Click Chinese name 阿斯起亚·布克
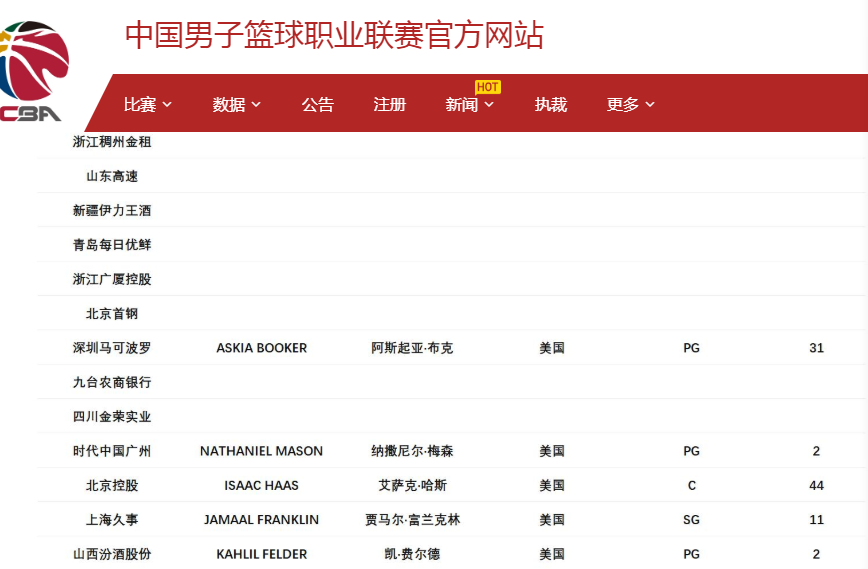 pyautogui.click(x=412, y=348)
